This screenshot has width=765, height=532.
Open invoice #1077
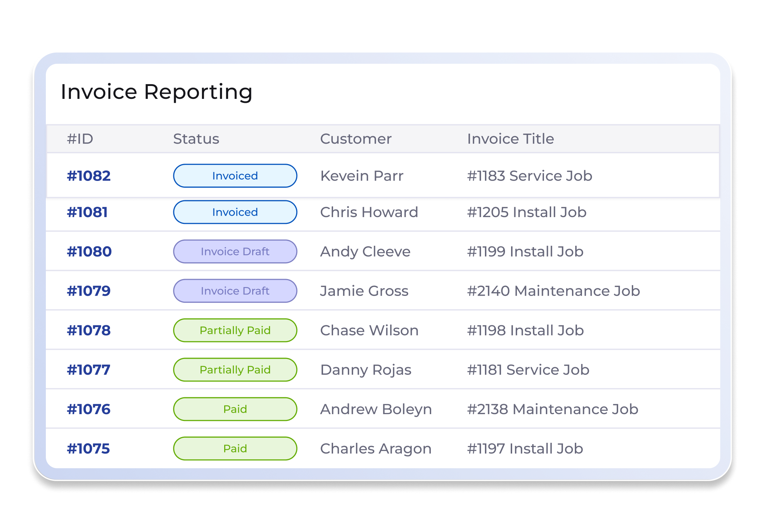88,370
